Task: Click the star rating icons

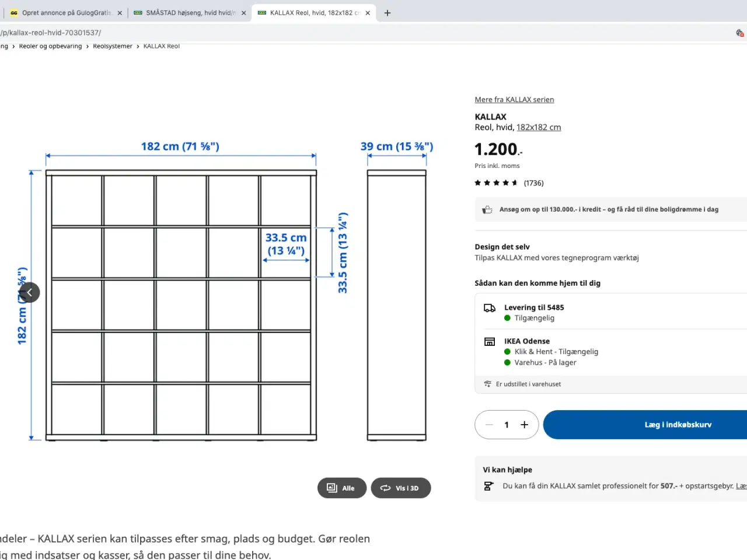Action: 496,183
